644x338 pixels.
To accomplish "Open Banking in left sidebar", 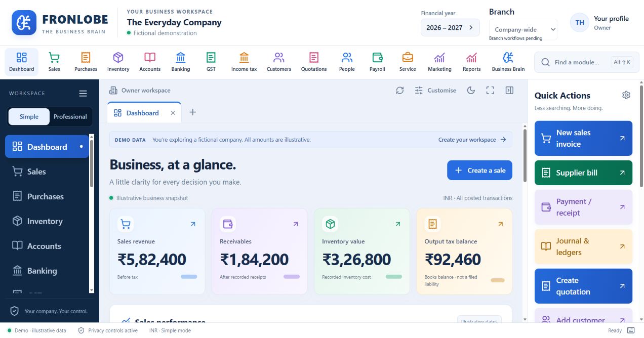I will [x=47, y=271].
